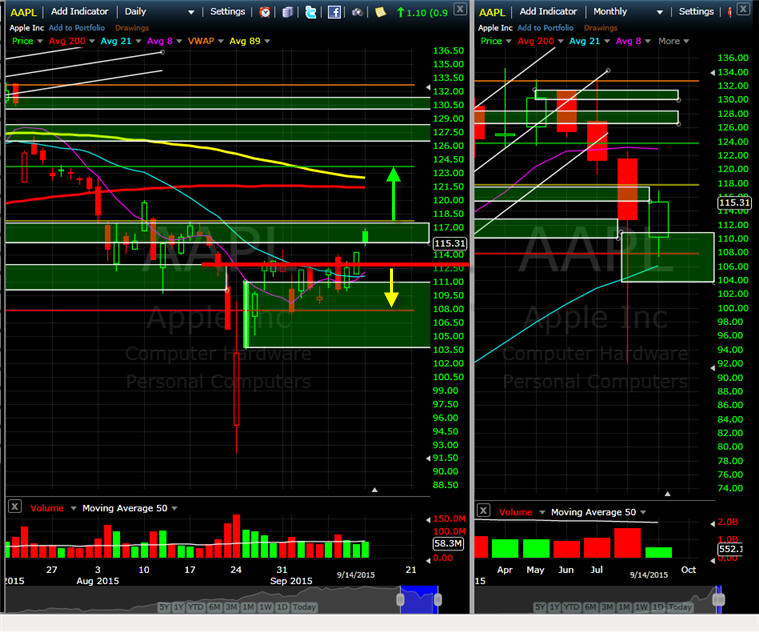Screen dimensions: 759x632
Task: Click Add to Portfolio link on daily chart
Action: pos(76,28)
